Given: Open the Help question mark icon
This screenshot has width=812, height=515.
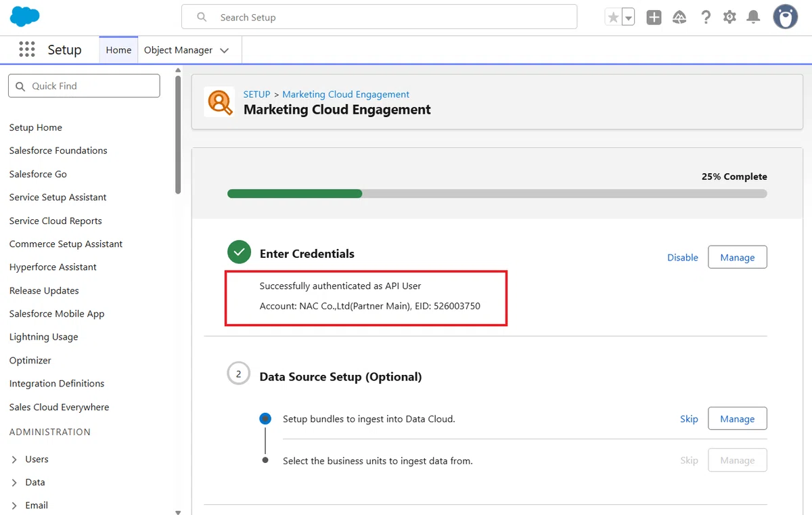Looking at the screenshot, I should tap(706, 18).
